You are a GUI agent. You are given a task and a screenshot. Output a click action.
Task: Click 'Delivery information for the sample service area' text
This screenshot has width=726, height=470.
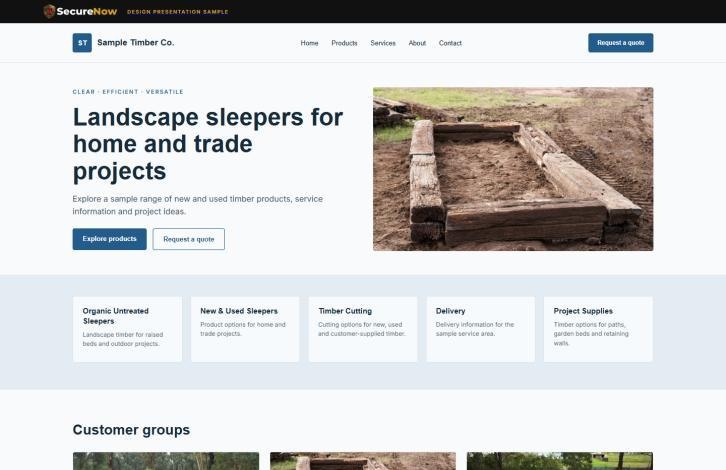(x=475, y=329)
